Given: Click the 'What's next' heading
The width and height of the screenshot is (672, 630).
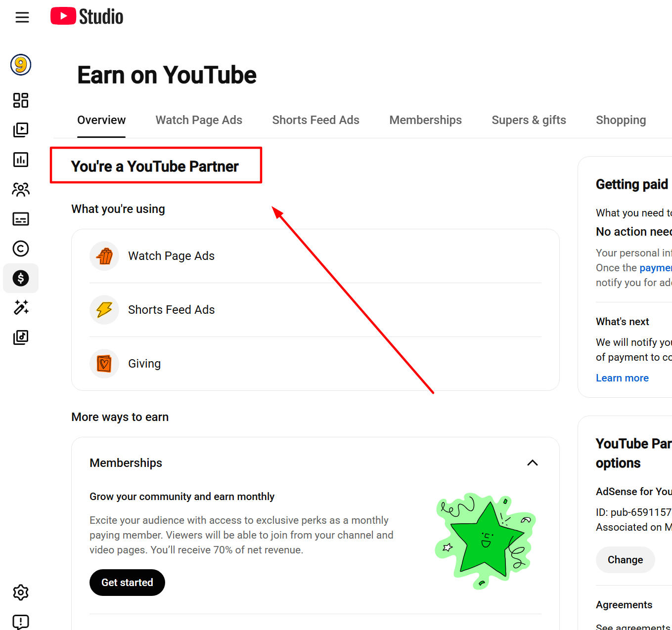Looking at the screenshot, I should pos(623,322).
